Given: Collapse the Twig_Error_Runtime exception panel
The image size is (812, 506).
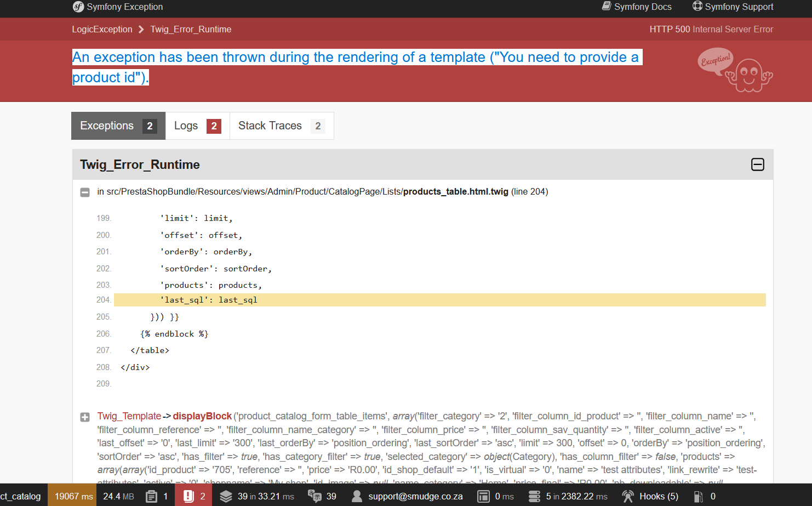Looking at the screenshot, I should [x=758, y=164].
